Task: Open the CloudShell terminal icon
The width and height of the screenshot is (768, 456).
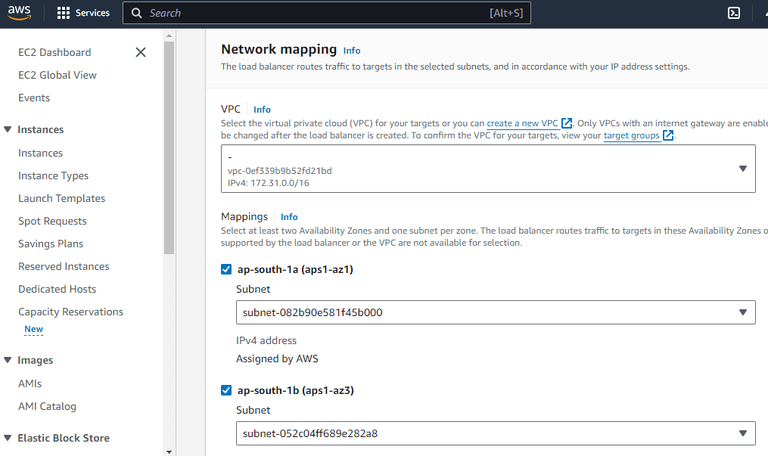Action: coord(734,13)
